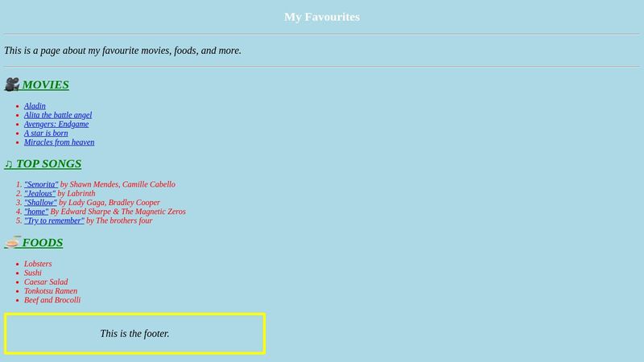Open the Aladin movie link
644x362 pixels.
click(x=35, y=106)
